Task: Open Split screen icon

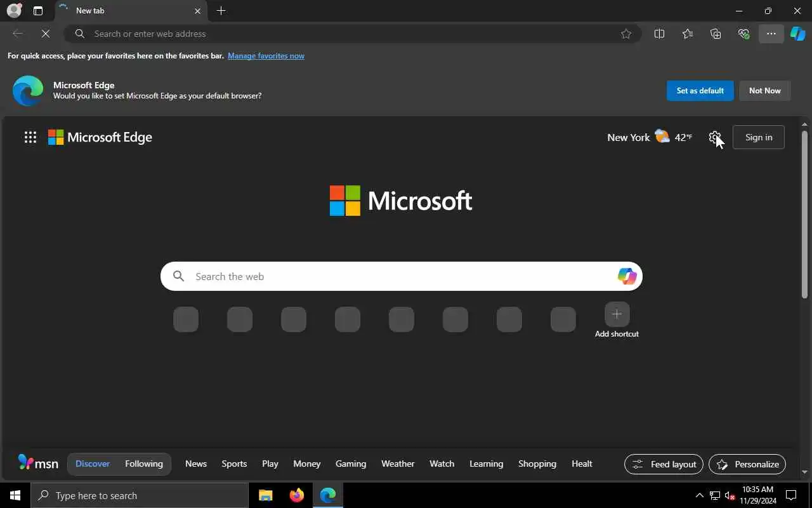Action: tap(659, 34)
